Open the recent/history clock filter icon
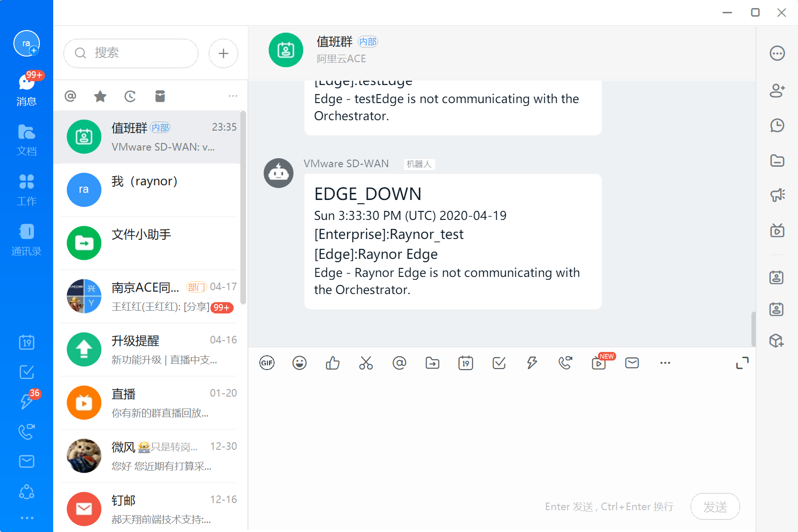The image size is (798, 532). click(130, 96)
